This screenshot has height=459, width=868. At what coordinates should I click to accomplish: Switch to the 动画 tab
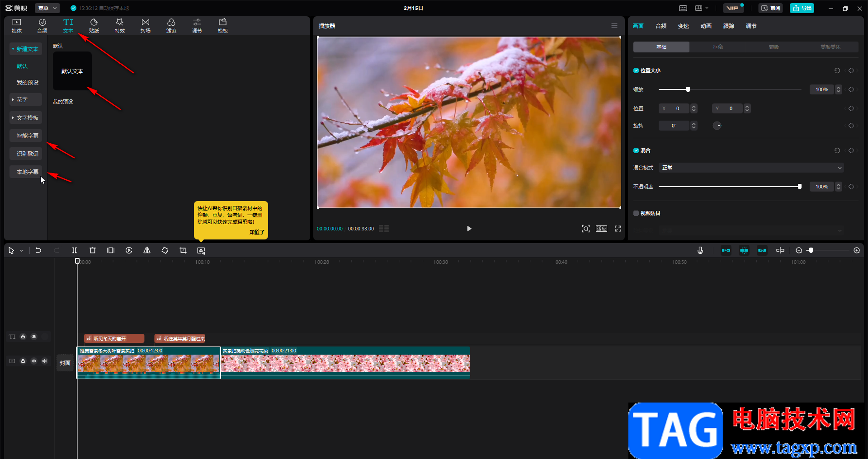pos(706,26)
